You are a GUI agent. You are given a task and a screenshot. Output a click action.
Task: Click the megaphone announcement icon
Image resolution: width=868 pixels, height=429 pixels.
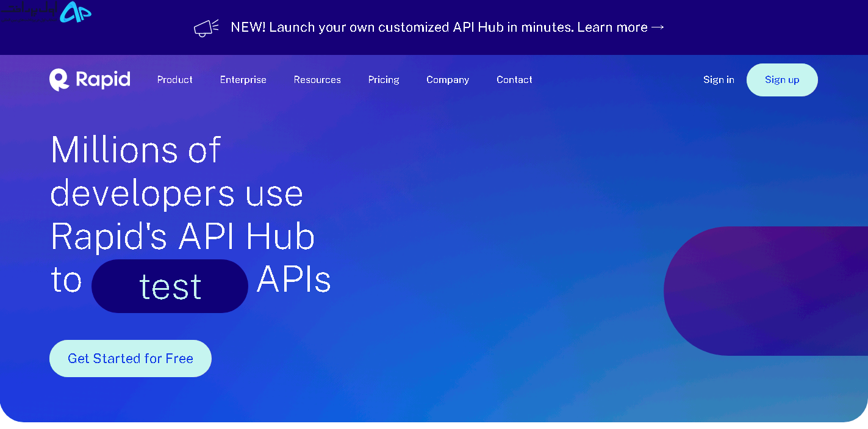pos(206,27)
